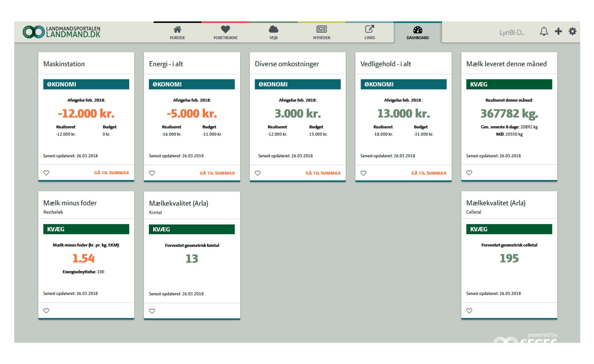Switch to the Foretrukne tab

[x=225, y=33]
